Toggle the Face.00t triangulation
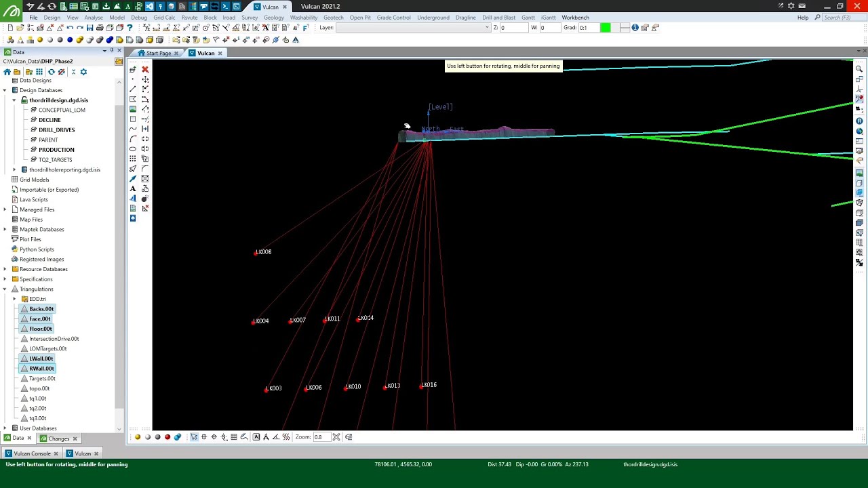This screenshot has height=488, width=868. [x=40, y=319]
